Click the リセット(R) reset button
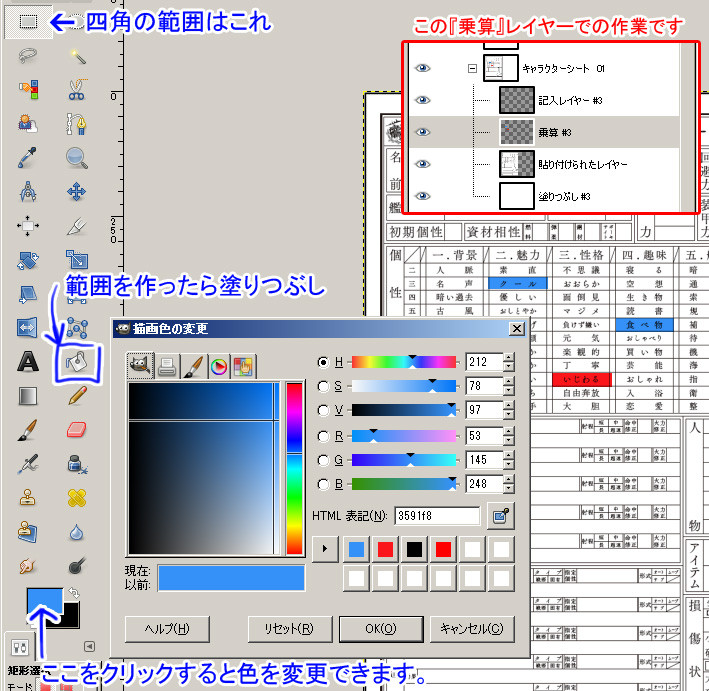709x691 pixels. [x=289, y=629]
